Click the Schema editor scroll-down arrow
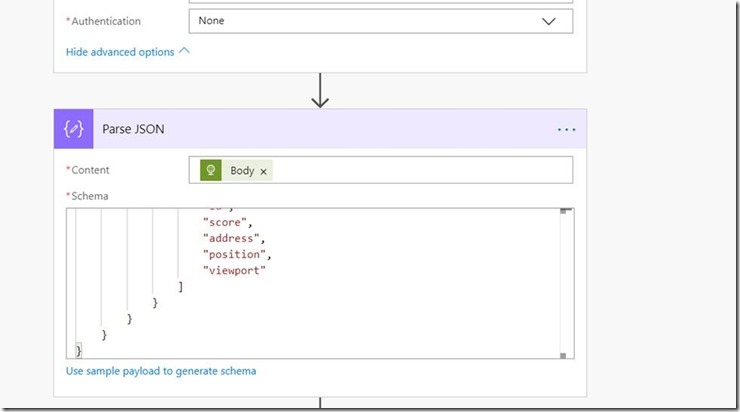Viewport: 740px width, 412px height. point(565,354)
